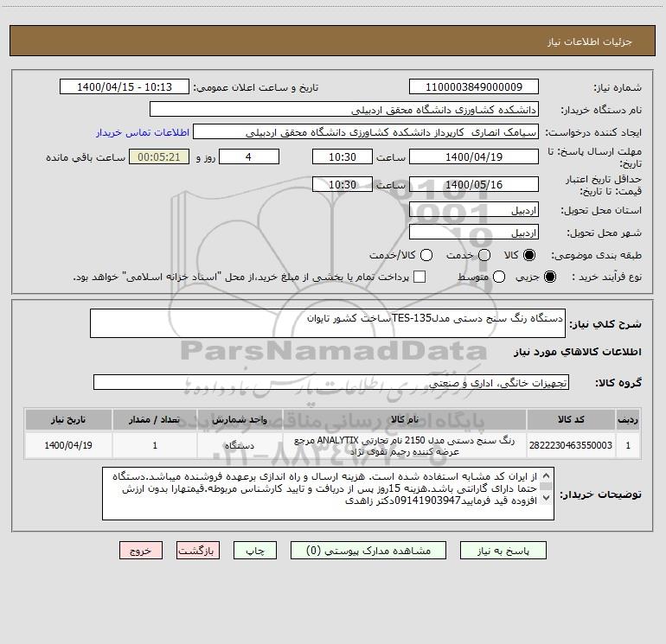Click the تاریخ نیاز column header
Image resolution: width=666 pixels, height=644 pixels.
[68, 419]
